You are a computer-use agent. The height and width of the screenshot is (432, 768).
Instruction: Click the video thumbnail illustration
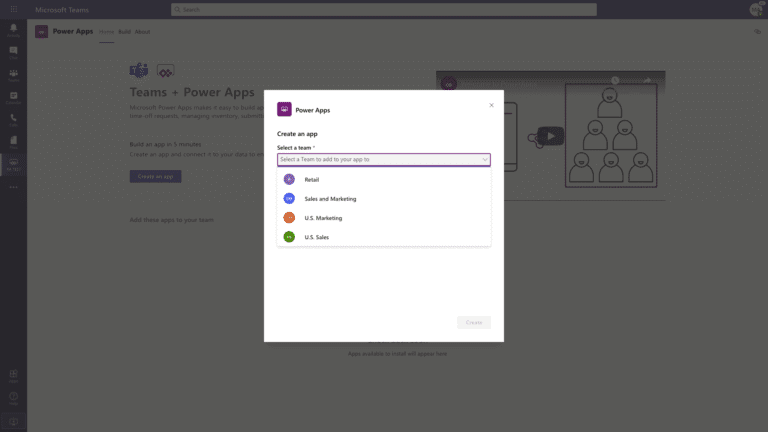[611, 136]
